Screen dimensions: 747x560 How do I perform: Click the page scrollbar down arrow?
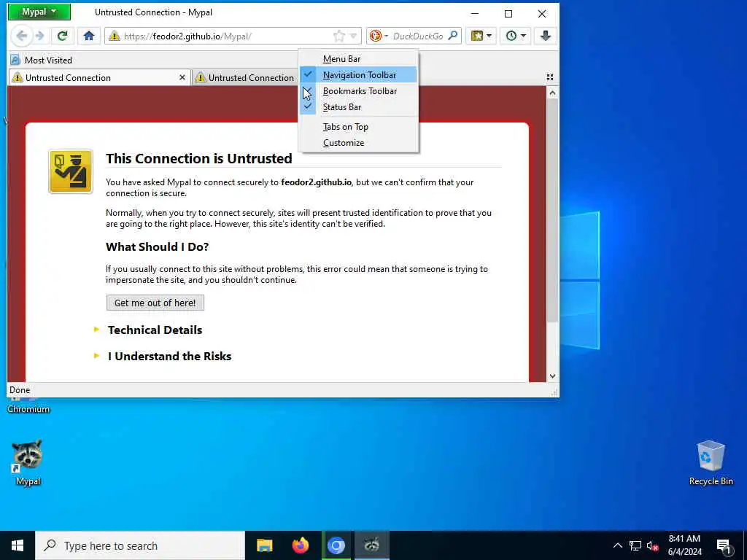point(552,376)
